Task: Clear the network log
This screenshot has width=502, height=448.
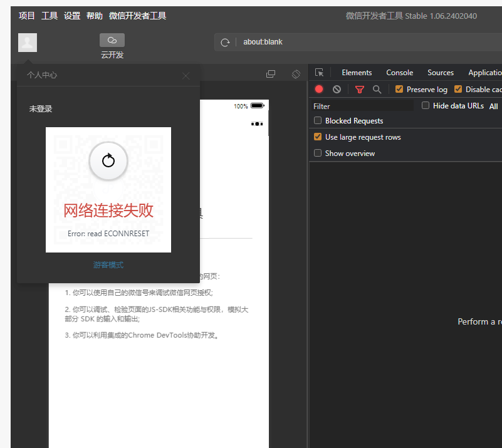Action: pyautogui.click(x=337, y=89)
